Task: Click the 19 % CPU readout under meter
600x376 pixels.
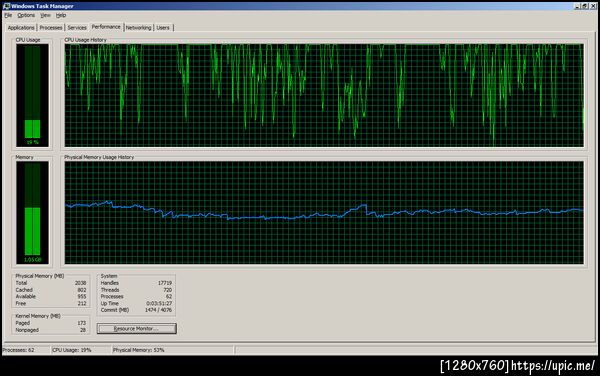Action: (x=33, y=142)
